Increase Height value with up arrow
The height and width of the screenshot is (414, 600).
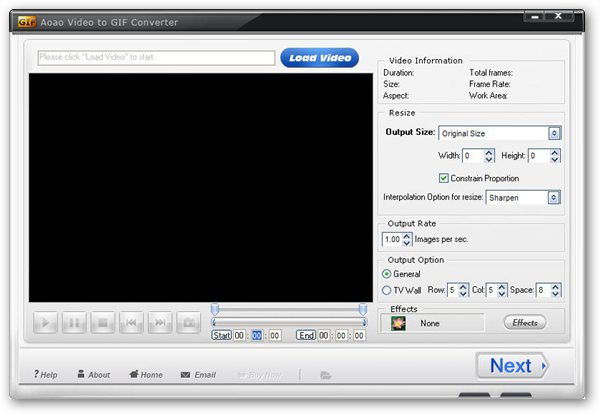[555, 152]
